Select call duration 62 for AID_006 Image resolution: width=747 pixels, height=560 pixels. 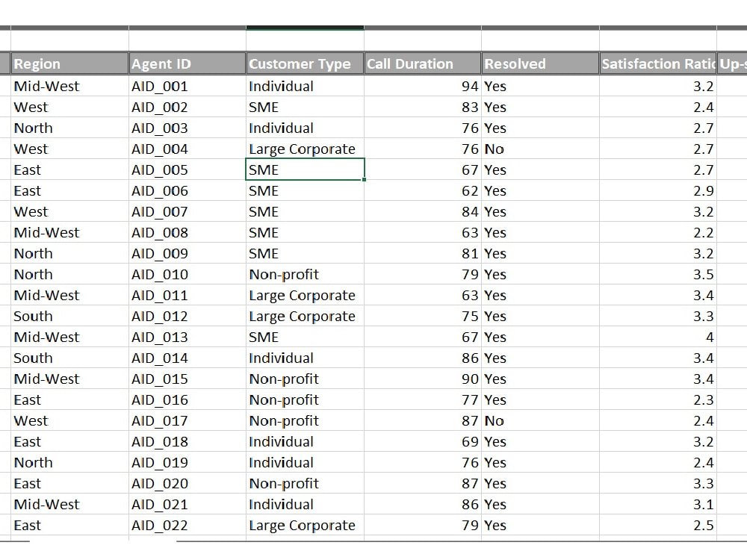[423, 191]
